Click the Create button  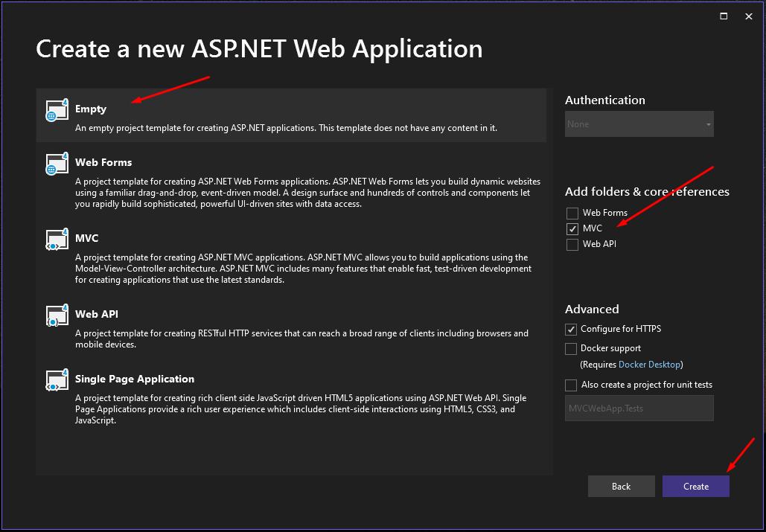(x=695, y=486)
